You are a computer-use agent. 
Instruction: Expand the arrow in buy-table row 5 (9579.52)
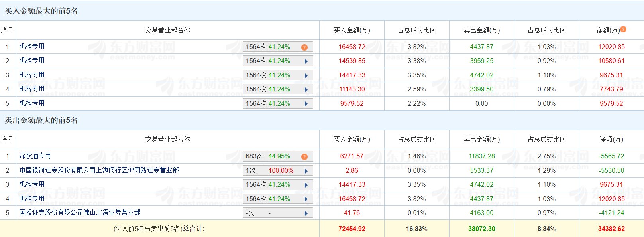point(306,104)
